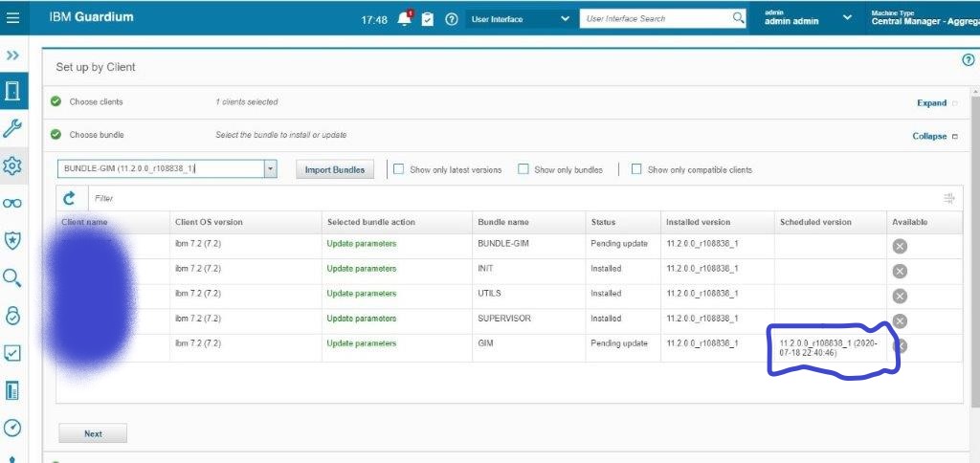
Task: Sort by Client OS version column
Action: point(209,222)
